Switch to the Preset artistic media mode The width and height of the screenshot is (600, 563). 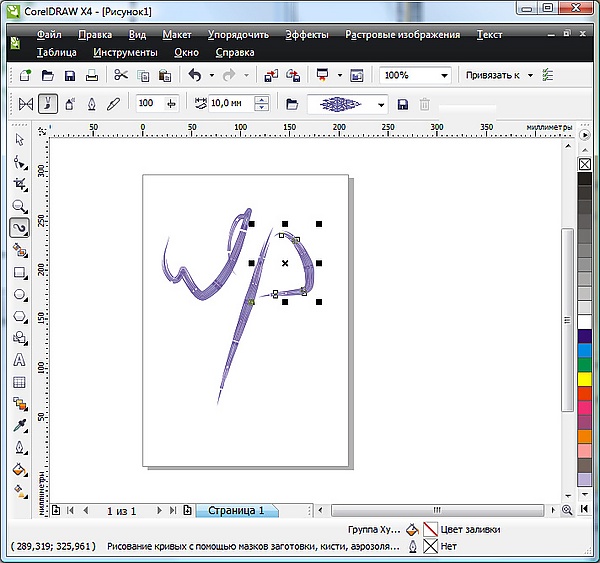(x=26, y=103)
